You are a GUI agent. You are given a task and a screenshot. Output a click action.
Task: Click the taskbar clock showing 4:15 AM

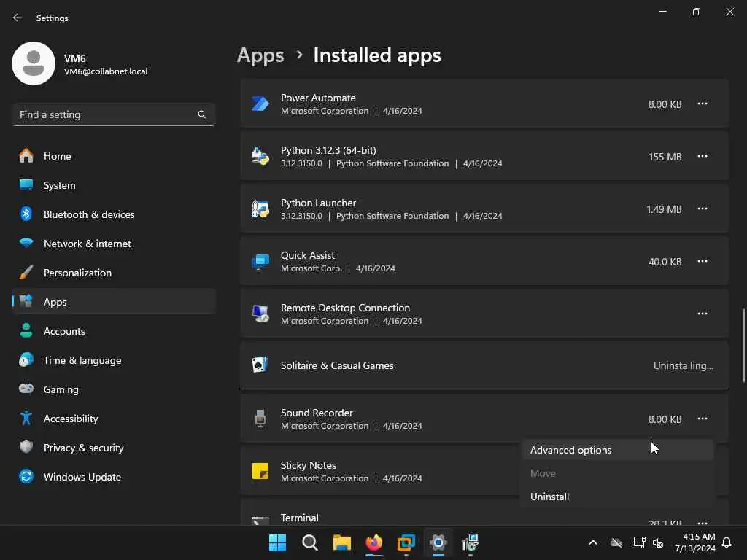coord(695,542)
